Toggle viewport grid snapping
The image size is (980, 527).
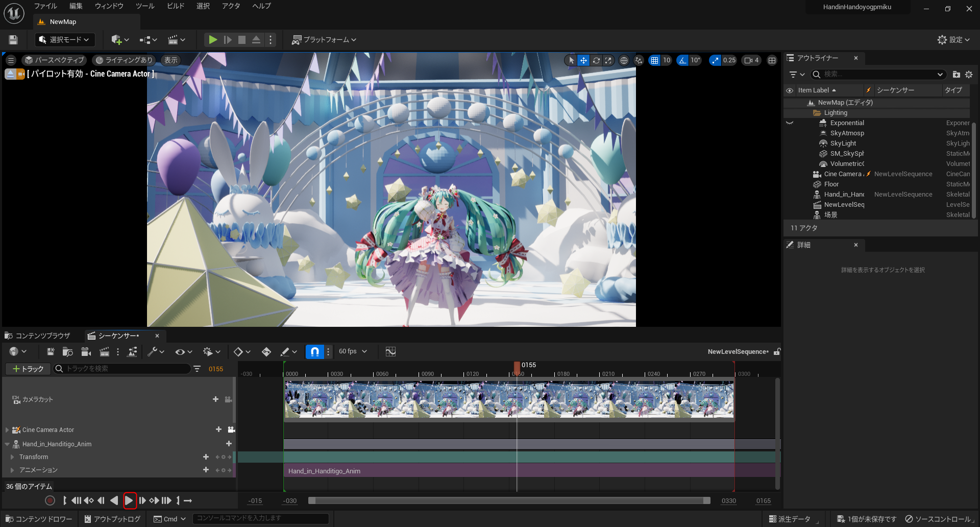click(x=654, y=60)
